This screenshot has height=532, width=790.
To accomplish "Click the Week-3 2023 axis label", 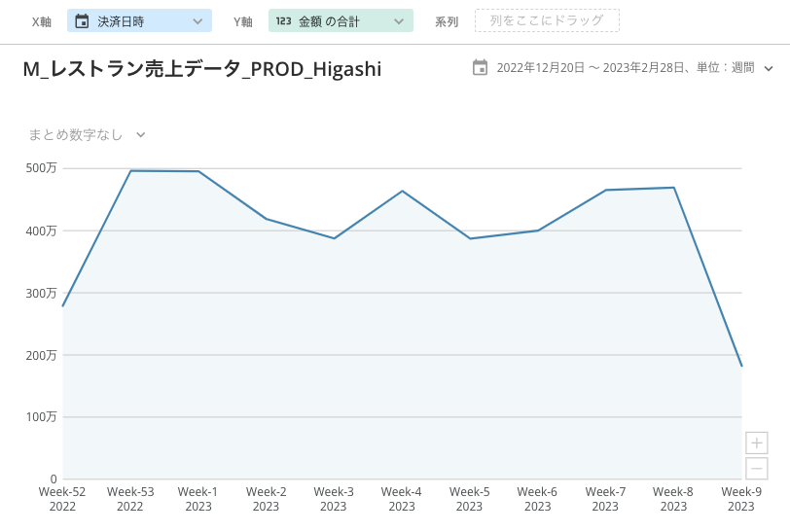I will pyautogui.click(x=334, y=499).
